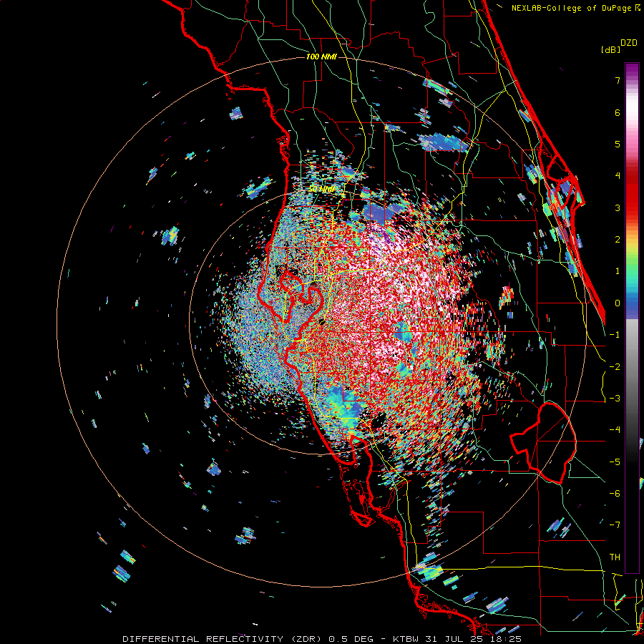
Task: Click the 0.5 DEG elevation label
Action: [x=351, y=639]
